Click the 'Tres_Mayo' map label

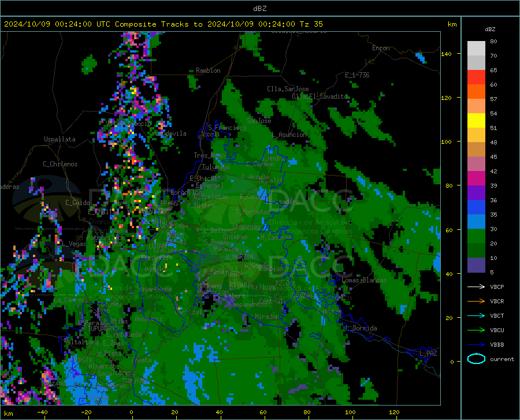pyautogui.click(x=209, y=155)
